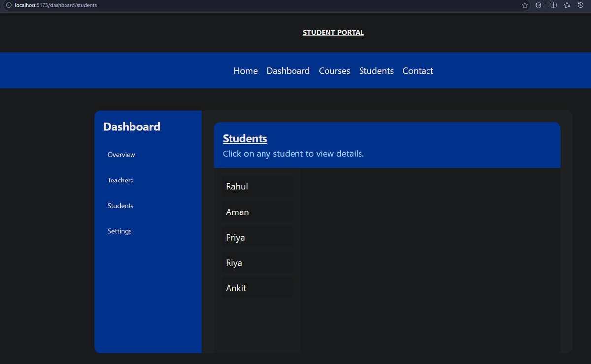Click the bold Dashboard heading in the sidebar
This screenshot has height=364, width=591.
pos(131,127)
